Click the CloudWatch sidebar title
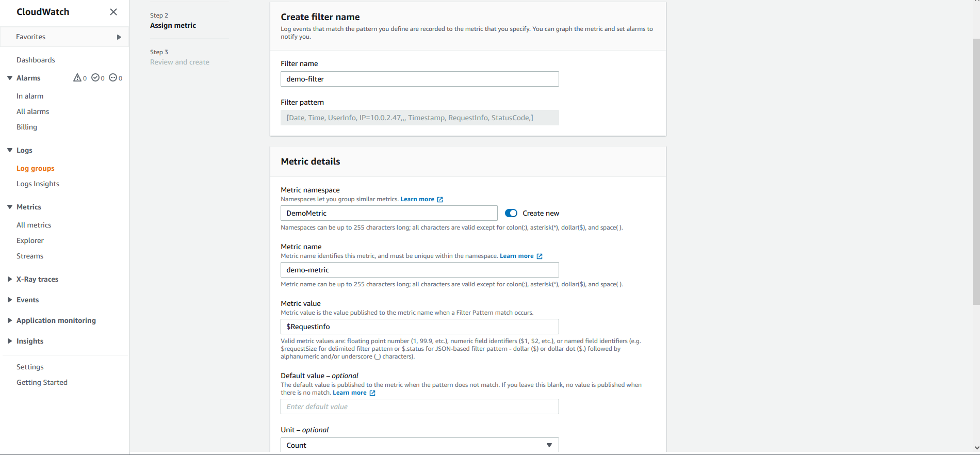 tap(43, 12)
